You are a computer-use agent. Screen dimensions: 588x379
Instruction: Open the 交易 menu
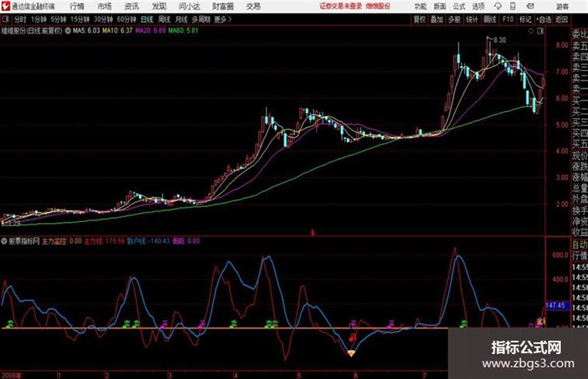[x=253, y=6]
